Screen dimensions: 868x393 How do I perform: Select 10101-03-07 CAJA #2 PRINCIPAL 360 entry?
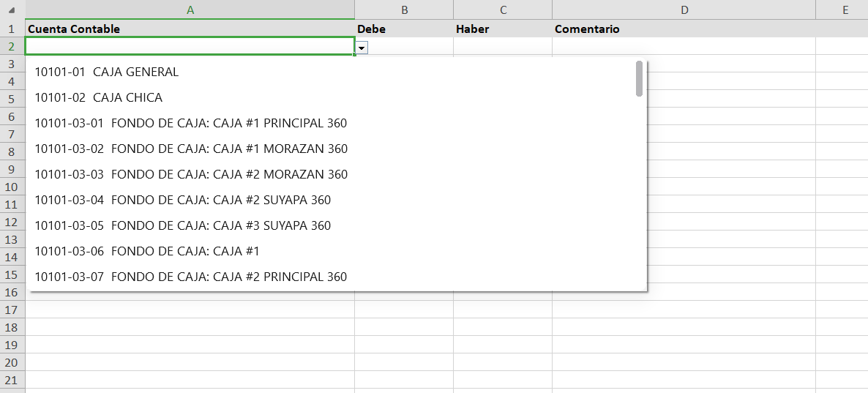[x=336, y=277]
